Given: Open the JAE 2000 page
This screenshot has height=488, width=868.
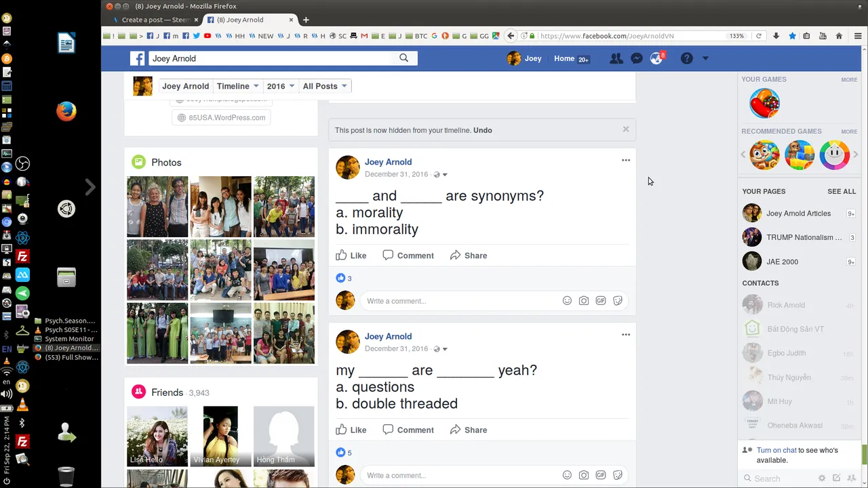Looking at the screenshot, I should (x=799, y=262).
